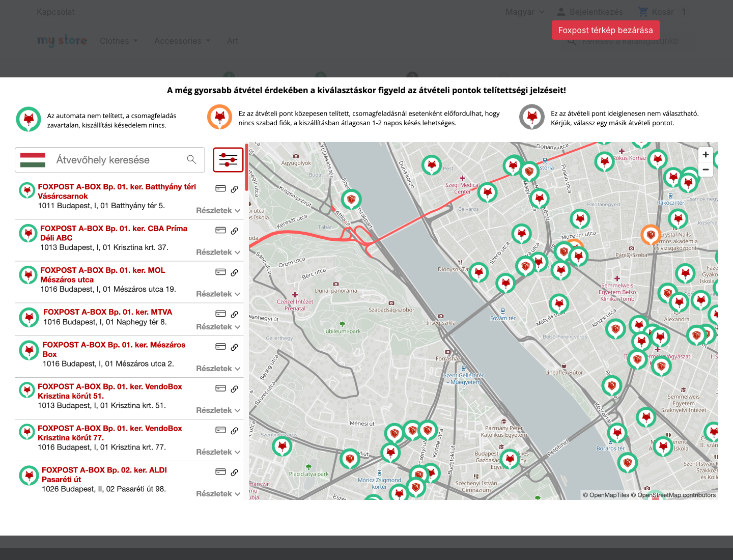Screen dimensions: 733x560
Task: Go to the Kapcsolat page
Action: [55, 12]
